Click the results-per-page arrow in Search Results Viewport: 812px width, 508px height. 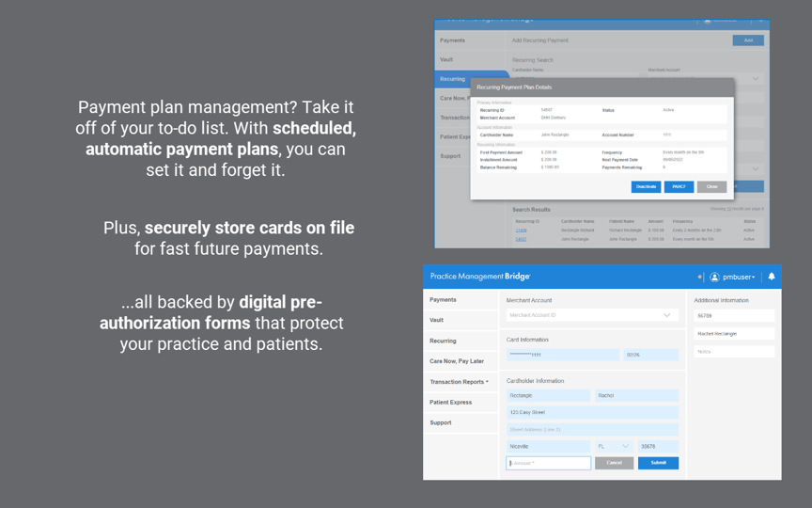[762, 209]
